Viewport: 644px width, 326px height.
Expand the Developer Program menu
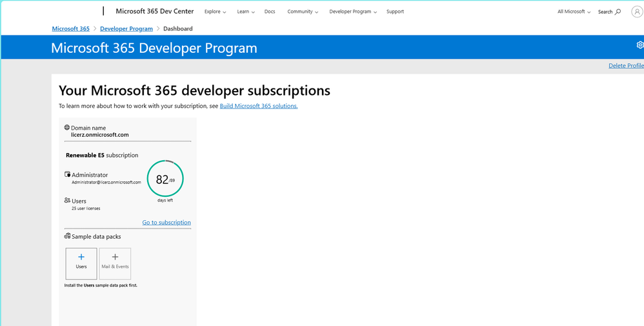pos(353,12)
